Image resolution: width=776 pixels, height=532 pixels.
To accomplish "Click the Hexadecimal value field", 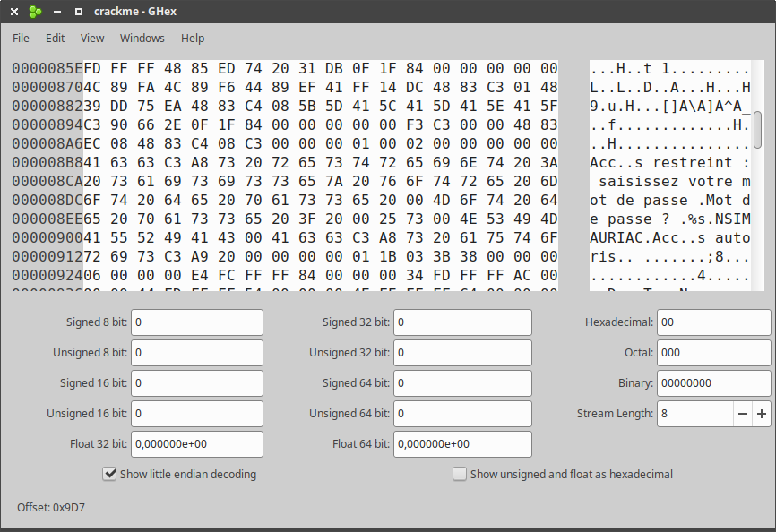I will coord(713,322).
